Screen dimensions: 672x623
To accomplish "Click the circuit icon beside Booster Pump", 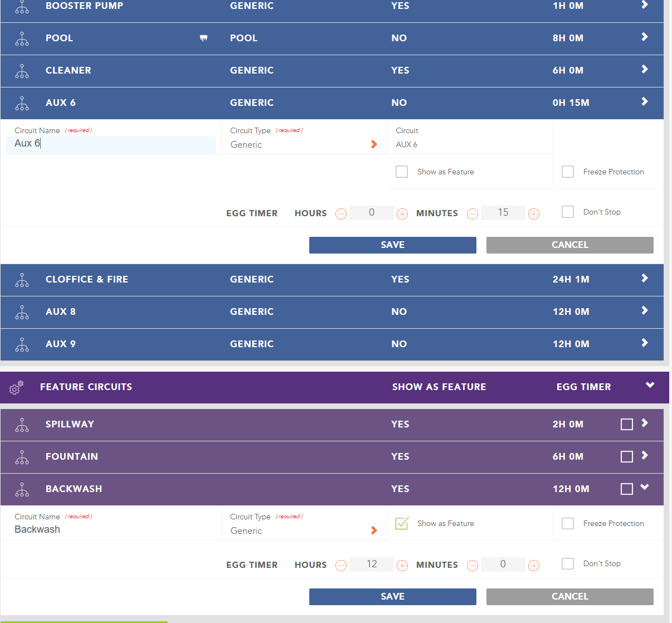I will pos(22,7).
